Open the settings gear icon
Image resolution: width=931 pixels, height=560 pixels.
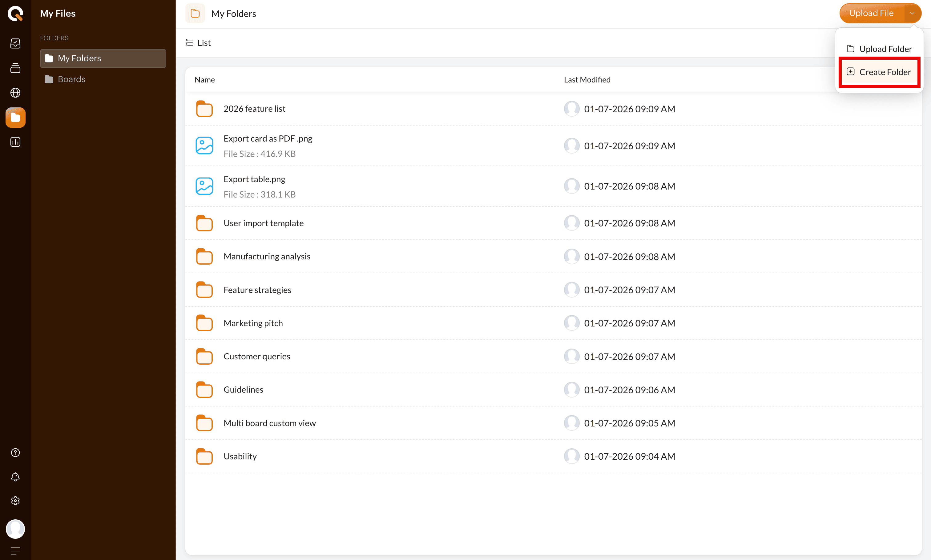point(15,501)
